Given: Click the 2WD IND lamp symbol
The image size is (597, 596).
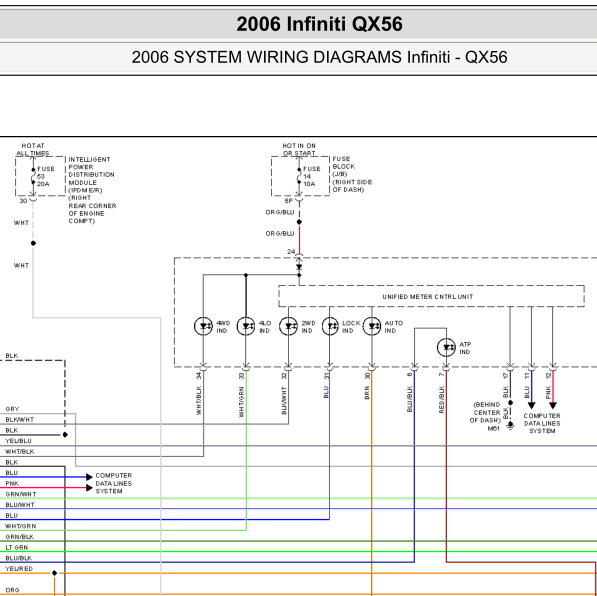Looking at the screenshot, I should point(289,326).
